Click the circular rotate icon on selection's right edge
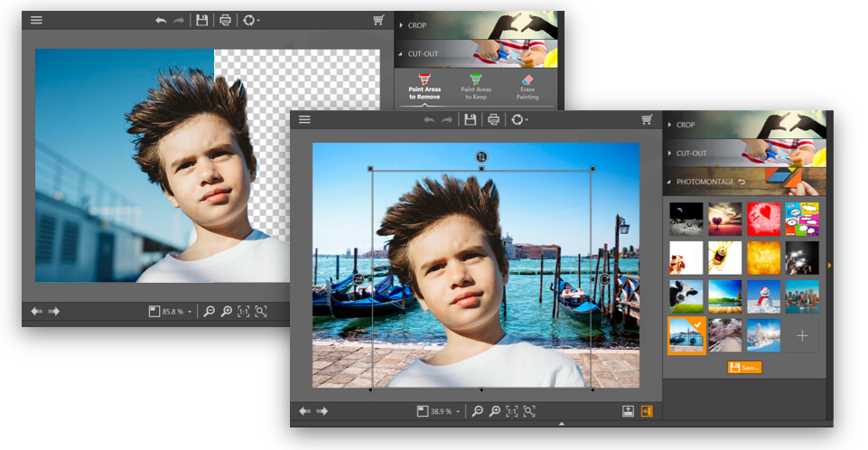Viewport: 868px width, 450px height. click(x=604, y=279)
